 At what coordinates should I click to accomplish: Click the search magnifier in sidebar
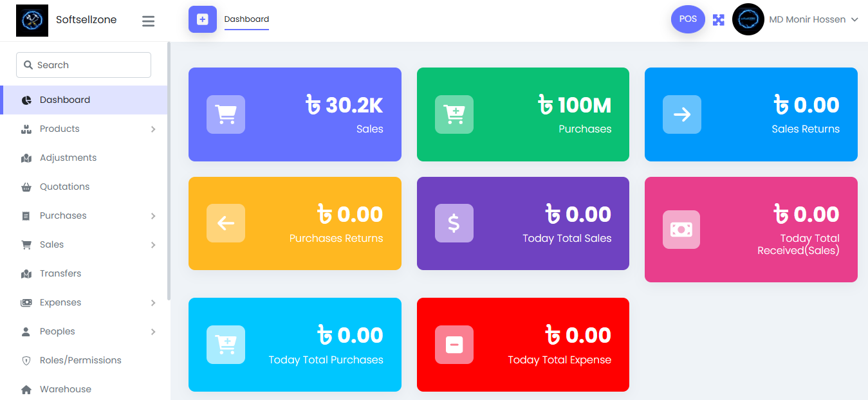[x=27, y=64]
